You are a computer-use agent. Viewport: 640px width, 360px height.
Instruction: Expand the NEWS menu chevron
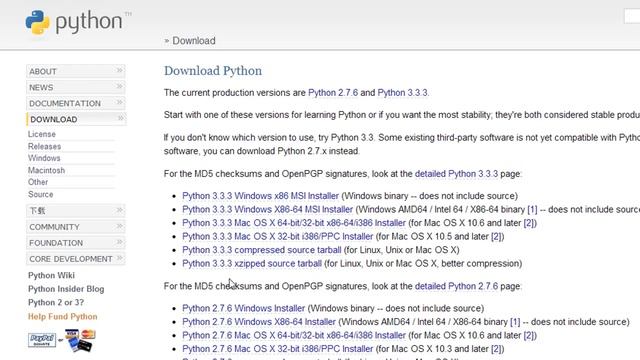(120, 87)
